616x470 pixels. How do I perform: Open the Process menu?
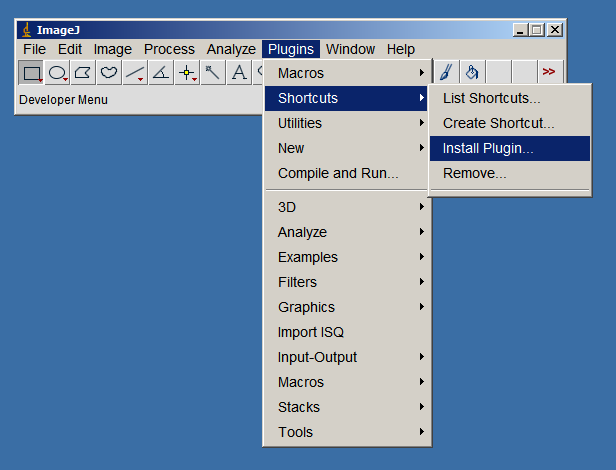coord(169,49)
